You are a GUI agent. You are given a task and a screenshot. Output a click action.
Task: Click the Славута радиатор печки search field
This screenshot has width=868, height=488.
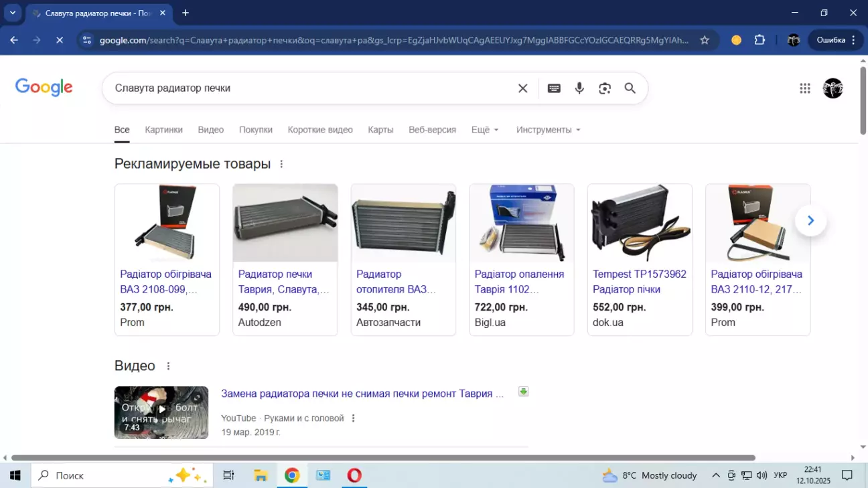(x=308, y=88)
